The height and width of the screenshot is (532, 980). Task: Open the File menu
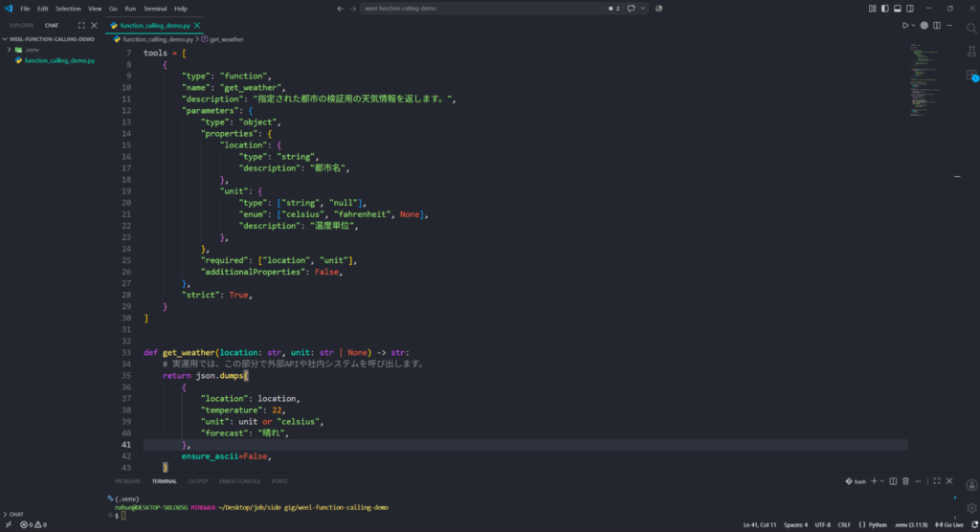tap(25, 9)
